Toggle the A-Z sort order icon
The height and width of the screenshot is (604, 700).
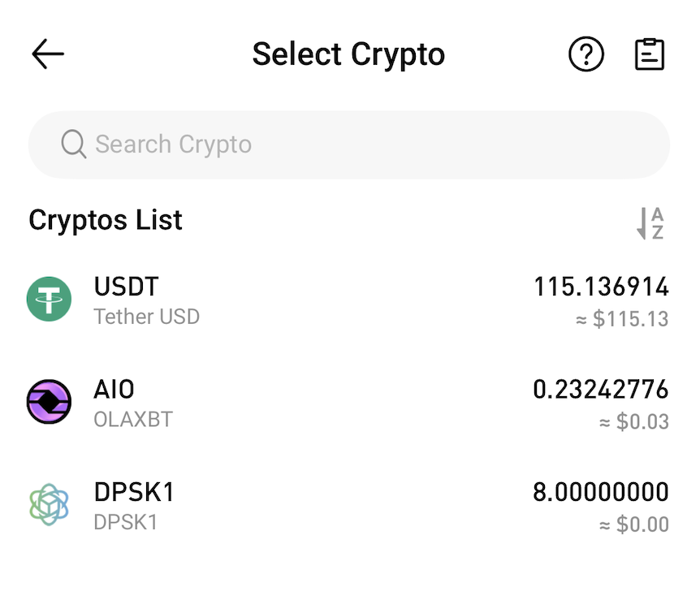[x=650, y=223]
